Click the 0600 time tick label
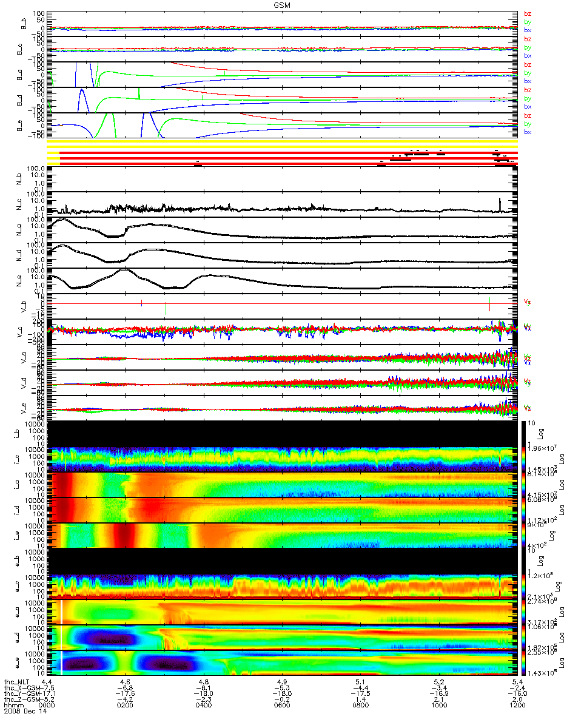Image resolution: width=564 pixels, height=728 pixels. point(282,705)
